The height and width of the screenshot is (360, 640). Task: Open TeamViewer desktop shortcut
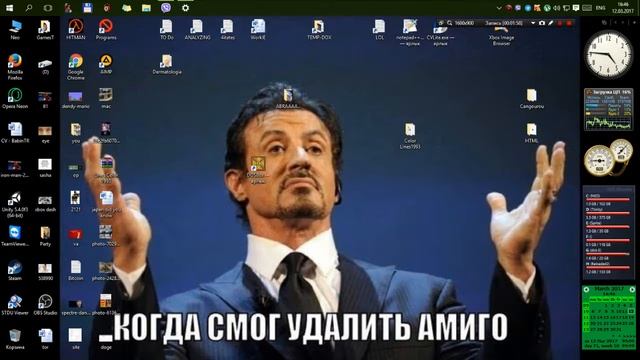pyautogui.click(x=15, y=236)
